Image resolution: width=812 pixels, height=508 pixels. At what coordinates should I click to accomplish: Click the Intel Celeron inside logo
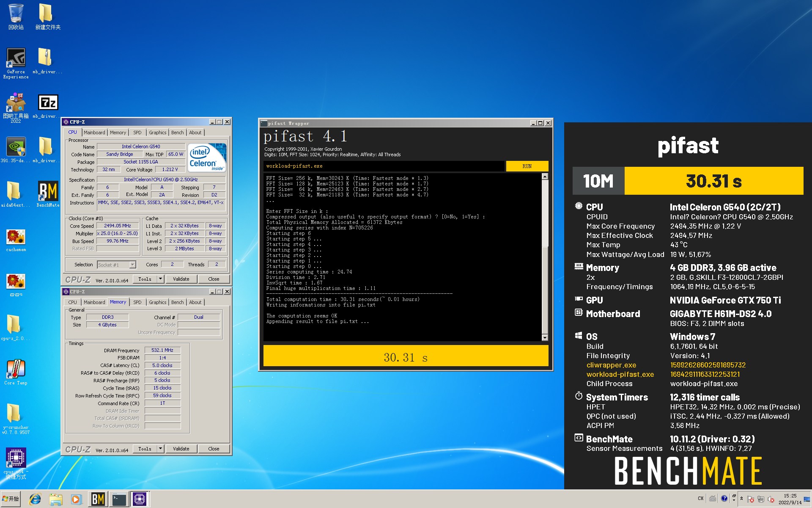207,157
